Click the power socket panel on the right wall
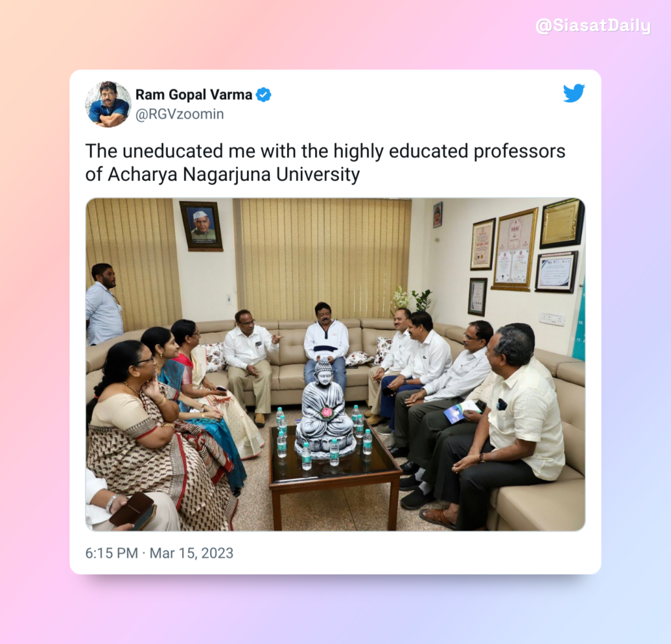This screenshot has width=671, height=644. point(552,319)
